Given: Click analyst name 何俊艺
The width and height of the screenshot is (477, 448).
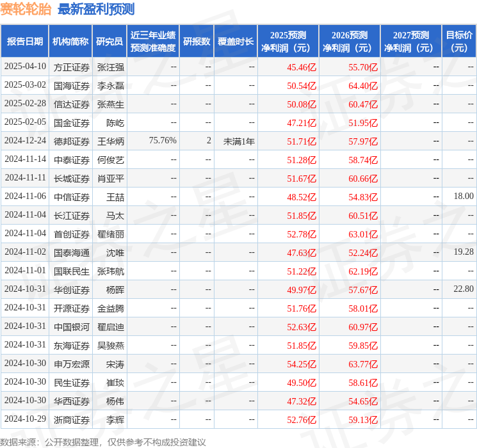Looking at the screenshot, I should 111,160.
